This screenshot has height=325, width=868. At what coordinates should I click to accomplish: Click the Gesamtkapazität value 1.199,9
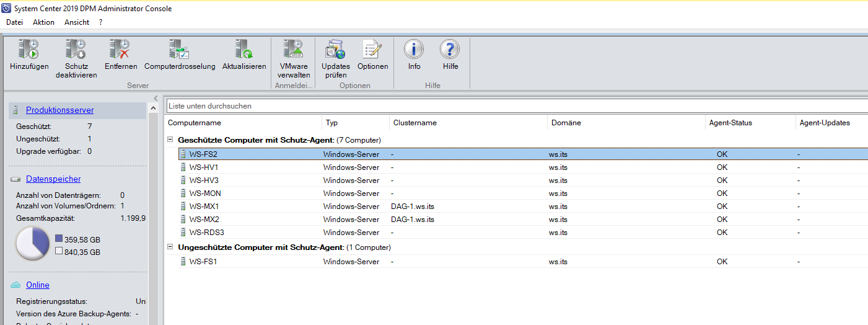[x=133, y=218]
